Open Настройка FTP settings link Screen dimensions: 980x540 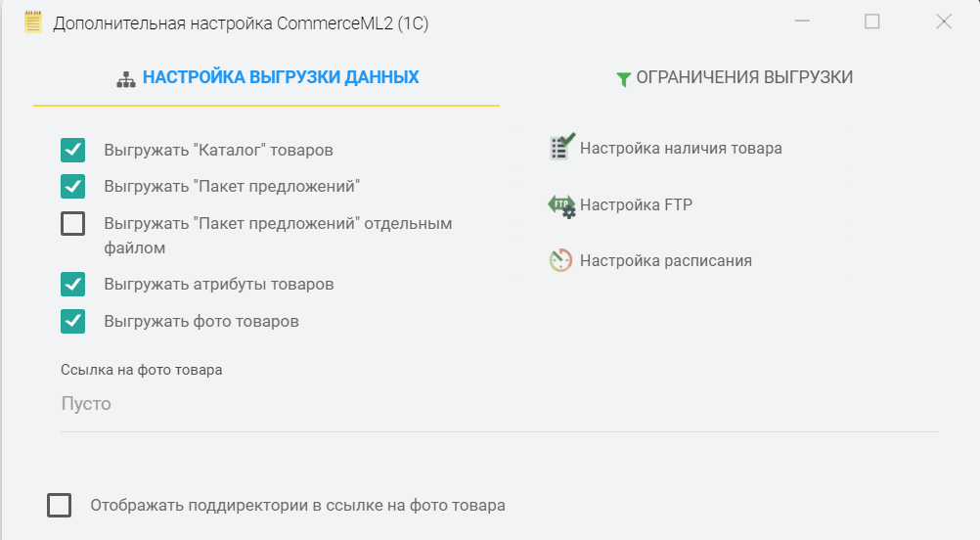636,205
